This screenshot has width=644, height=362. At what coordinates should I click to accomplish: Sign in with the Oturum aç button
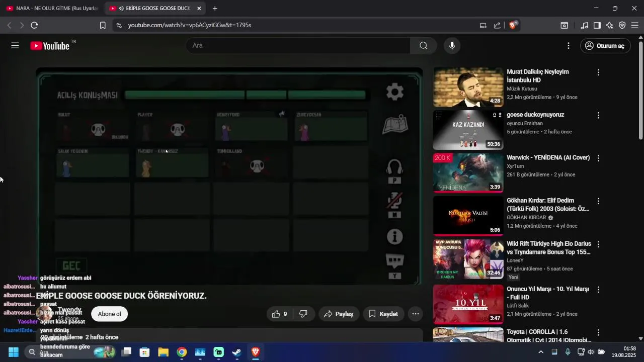click(605, 46)
